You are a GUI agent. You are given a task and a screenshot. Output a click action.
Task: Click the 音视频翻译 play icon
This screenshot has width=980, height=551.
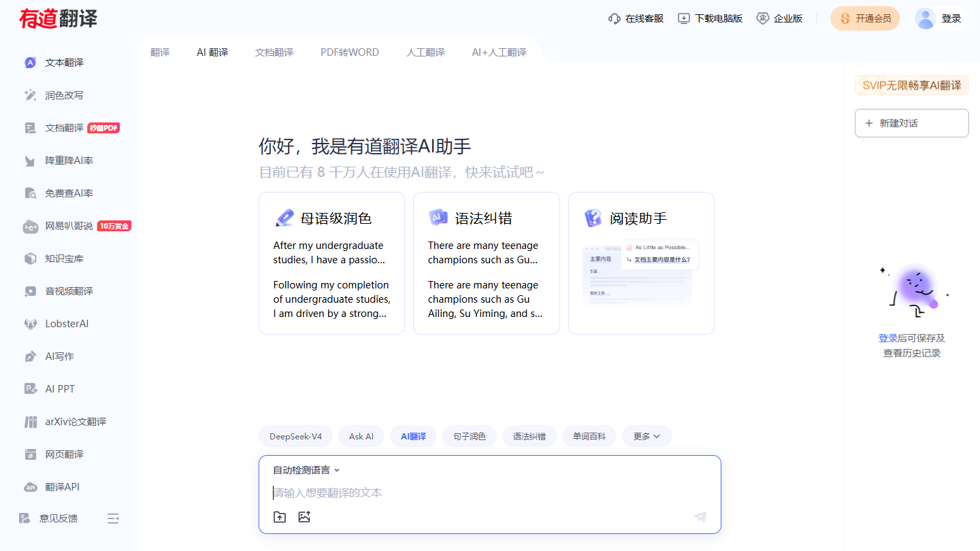tap(30, 291)
